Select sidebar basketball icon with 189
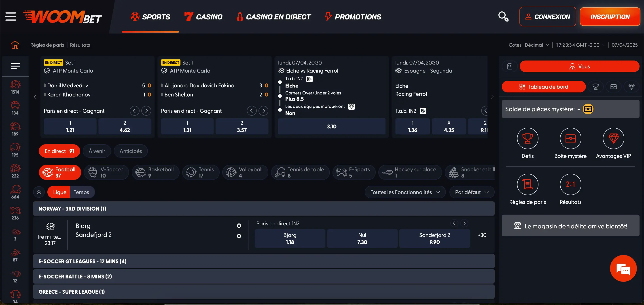This screenshot has width=644, height=305. tap(15, 129)
